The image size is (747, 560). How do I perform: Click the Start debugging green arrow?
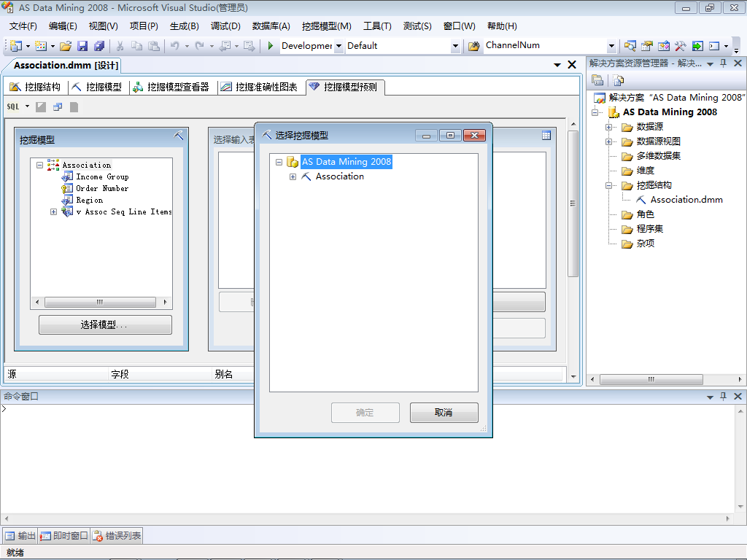coord(270,46)
